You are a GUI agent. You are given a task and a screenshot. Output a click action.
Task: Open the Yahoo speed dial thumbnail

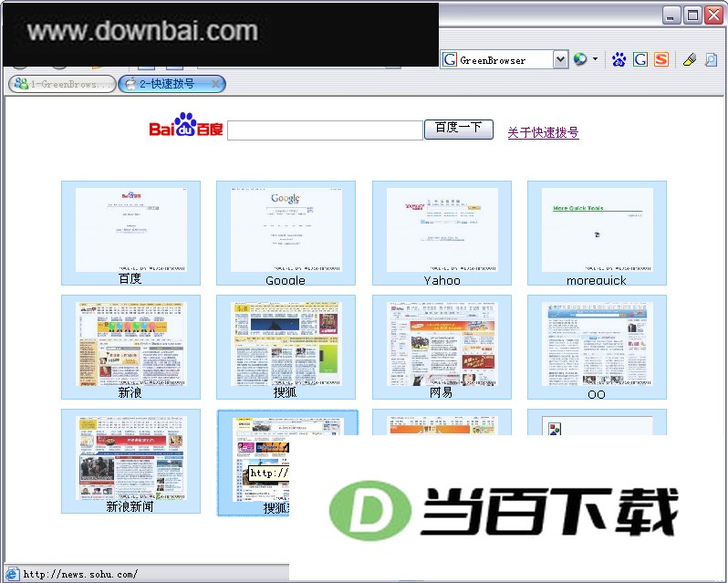pyautogui.click(x=442, y=233)
